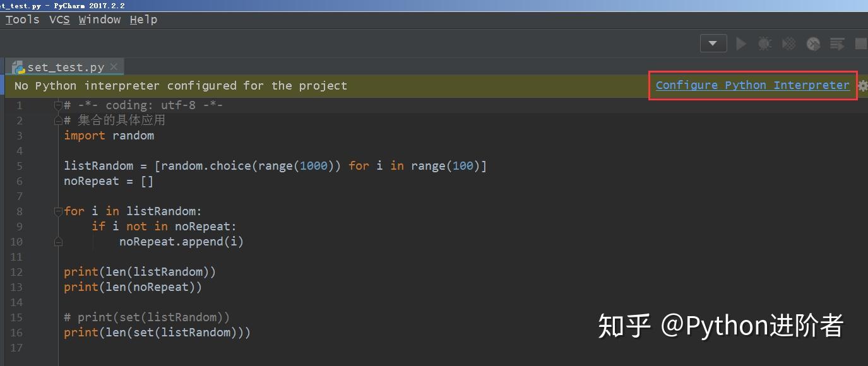The width and height of the screenshot is (868, 366).
Task: Click the Python file icon on tab
Action: [18, 68]
